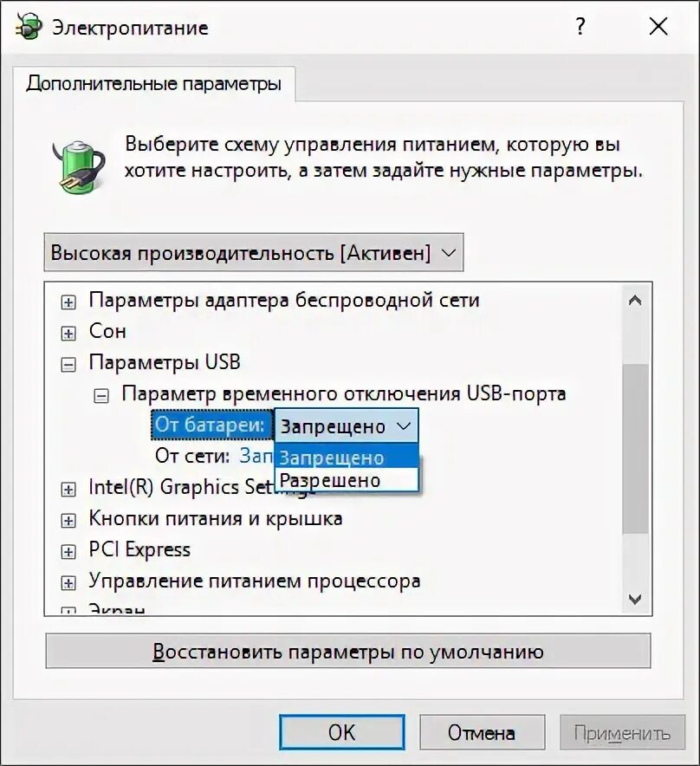This screenshot has width=700, height=766.
Task: Click the help question mark icon
Action: (580, 26)
